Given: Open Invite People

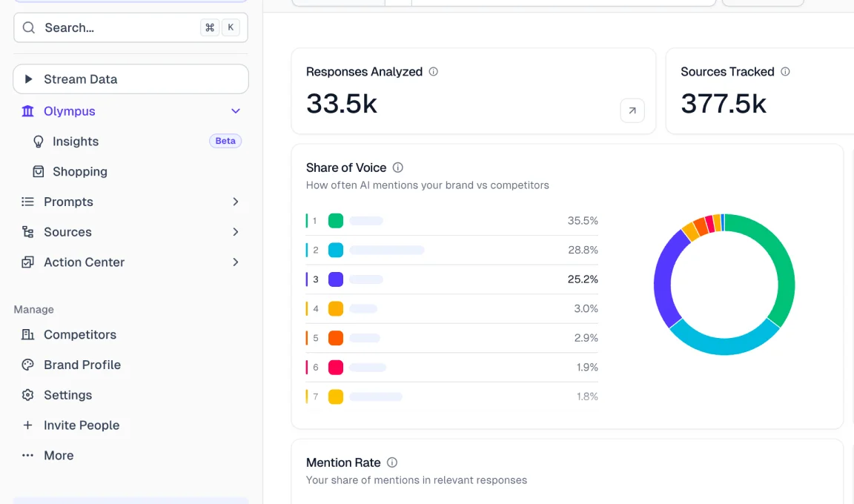Looking at the screenshot, I should coord(81,425).
